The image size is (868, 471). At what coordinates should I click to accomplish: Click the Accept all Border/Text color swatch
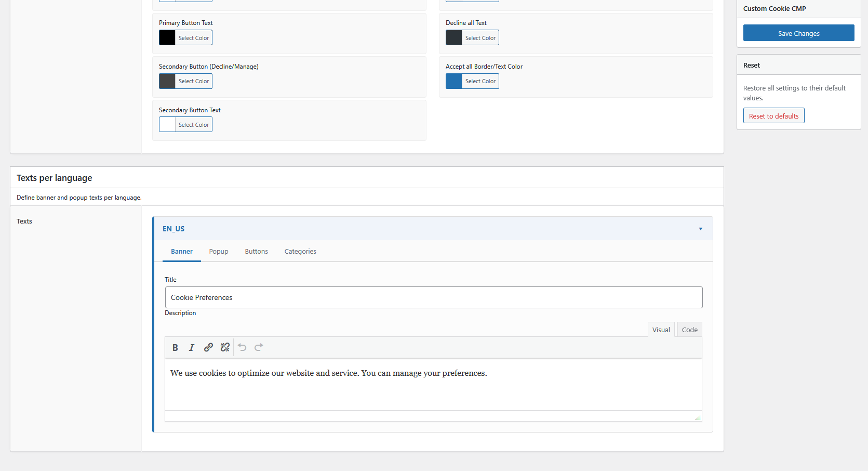453,81
